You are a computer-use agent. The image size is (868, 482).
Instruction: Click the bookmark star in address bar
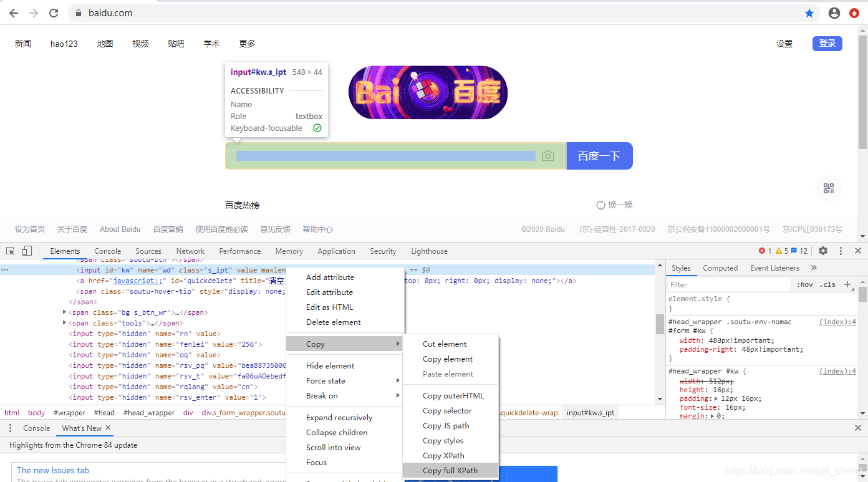pyautogui.click(x=809, y=13)
